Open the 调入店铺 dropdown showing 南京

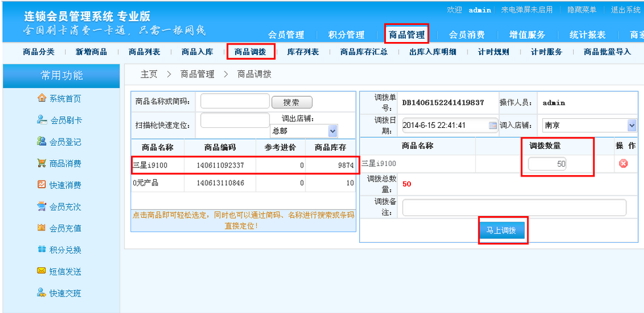click(632, 125)
